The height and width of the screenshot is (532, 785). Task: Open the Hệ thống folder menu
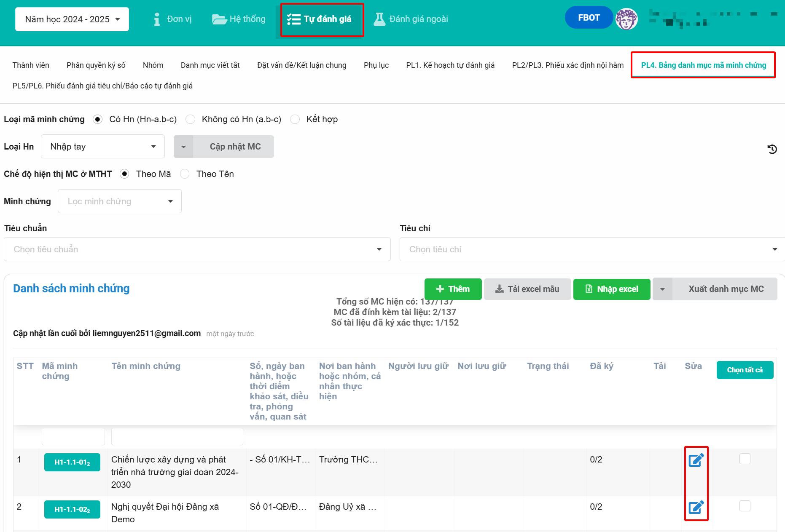[x=239, y=19]
